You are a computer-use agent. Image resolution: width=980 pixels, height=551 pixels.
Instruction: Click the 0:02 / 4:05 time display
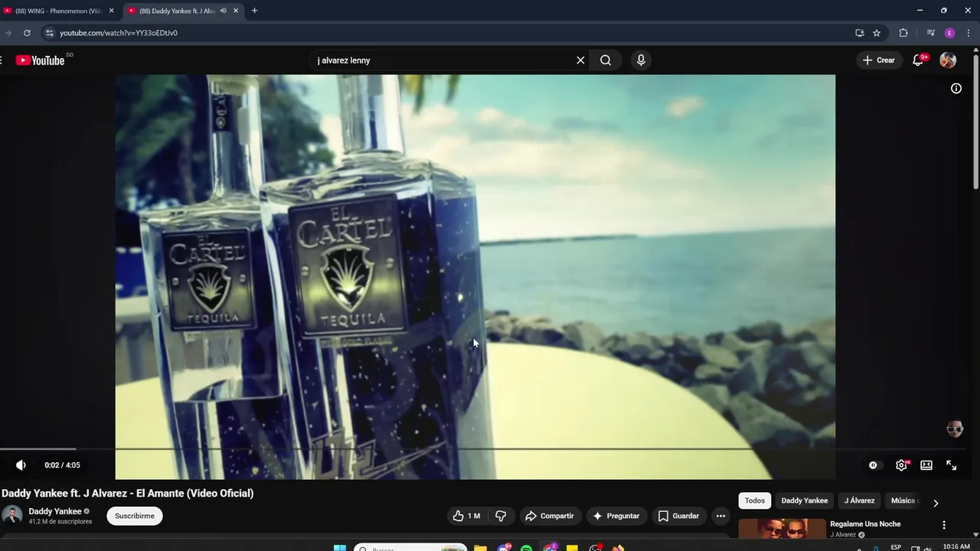point(62,465)
